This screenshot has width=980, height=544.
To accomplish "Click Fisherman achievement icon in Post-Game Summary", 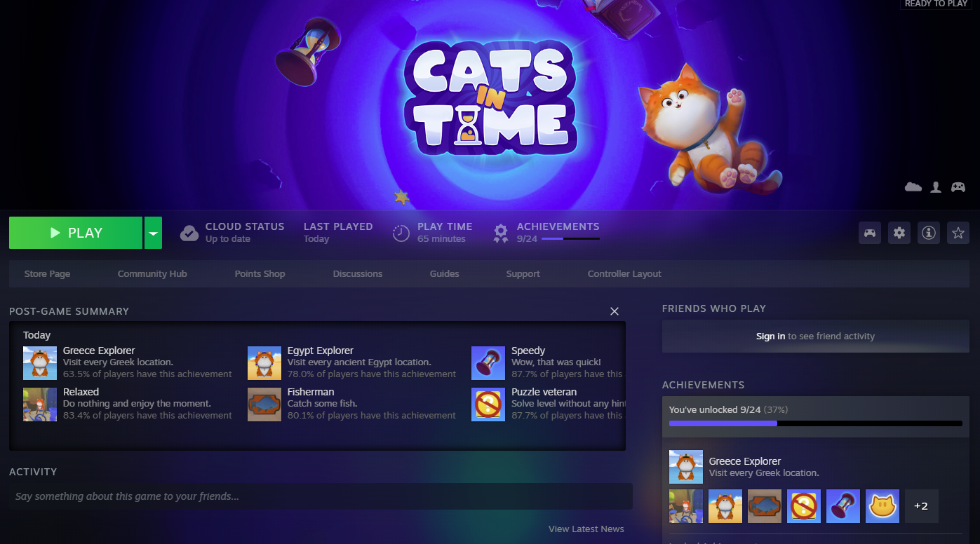I will 264,404.
